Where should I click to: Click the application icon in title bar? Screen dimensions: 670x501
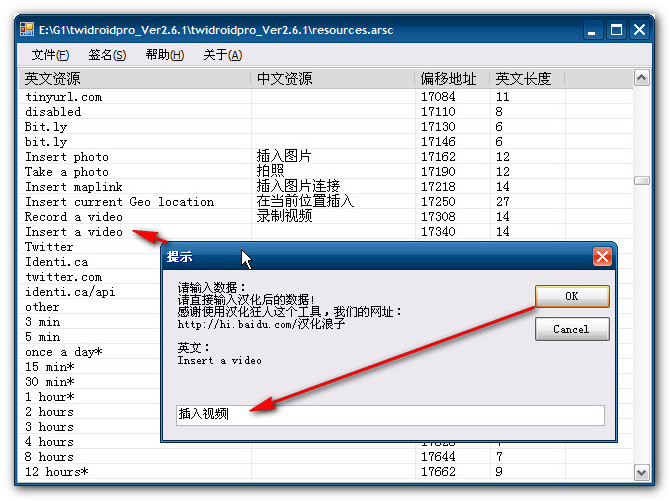[x=27, y=29]
